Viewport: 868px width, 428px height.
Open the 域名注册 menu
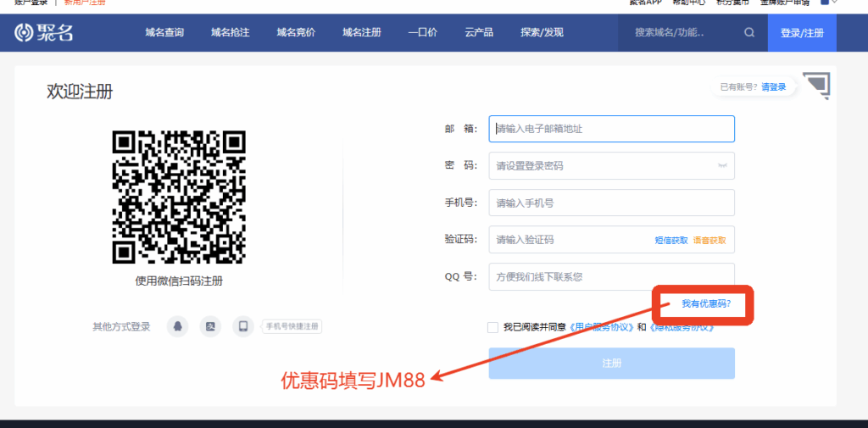[x=361, y=33]
